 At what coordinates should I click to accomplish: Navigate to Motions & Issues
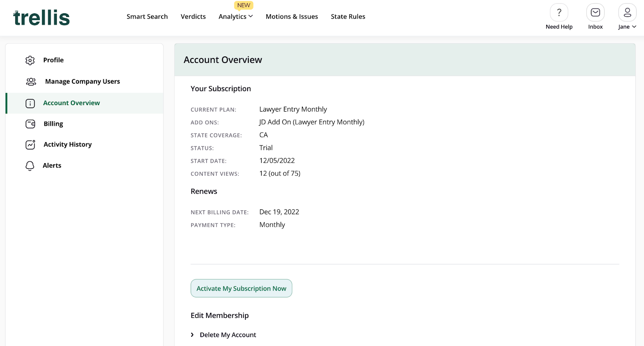click(292, 17)
